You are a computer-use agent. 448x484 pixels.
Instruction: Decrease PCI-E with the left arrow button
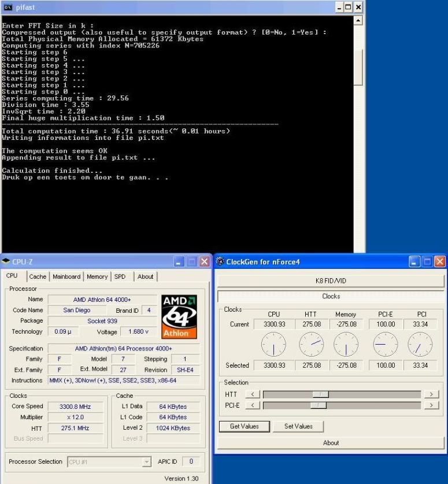pyautogui.click(x=253, y=405)
